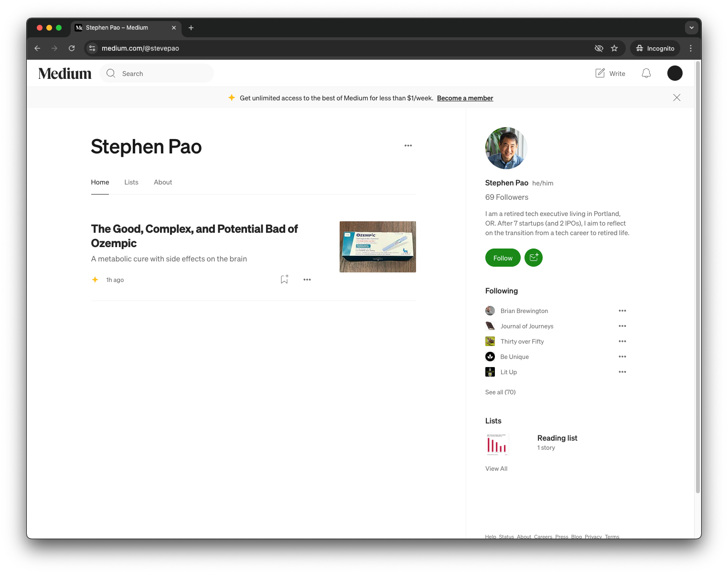The width and height of the screenshot is (728, 574).
Task: Click Thirty over Fifty publication icon
Action: [x=490, y=341]
